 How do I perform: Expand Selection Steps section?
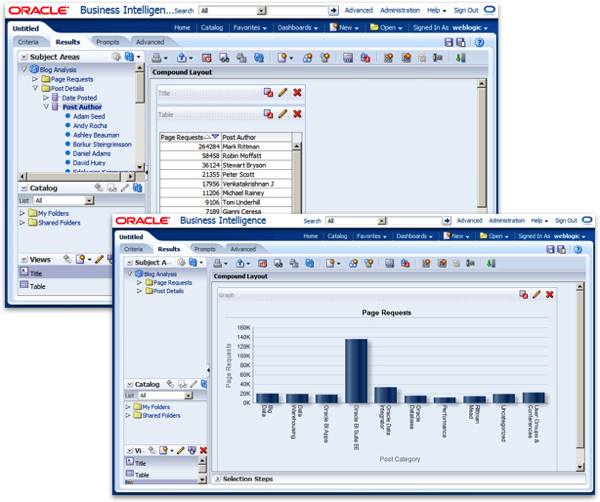[x=218, y=479]
